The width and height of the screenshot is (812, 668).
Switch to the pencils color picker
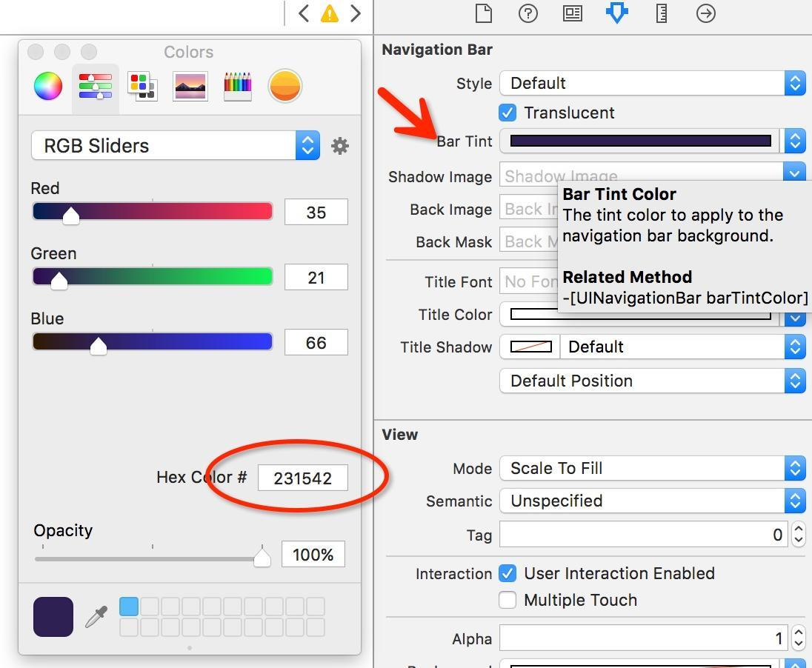(238, 86)
